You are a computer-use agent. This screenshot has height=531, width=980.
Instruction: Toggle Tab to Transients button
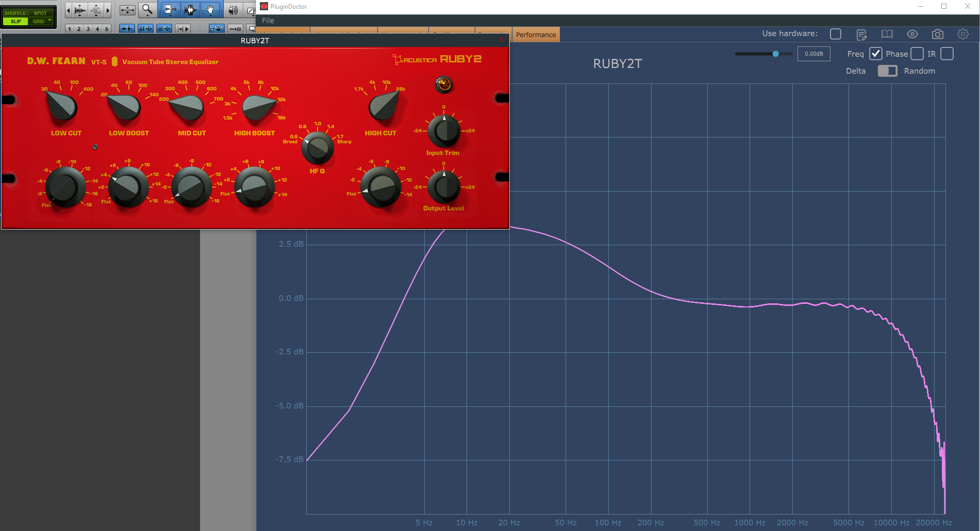[127, 29]
